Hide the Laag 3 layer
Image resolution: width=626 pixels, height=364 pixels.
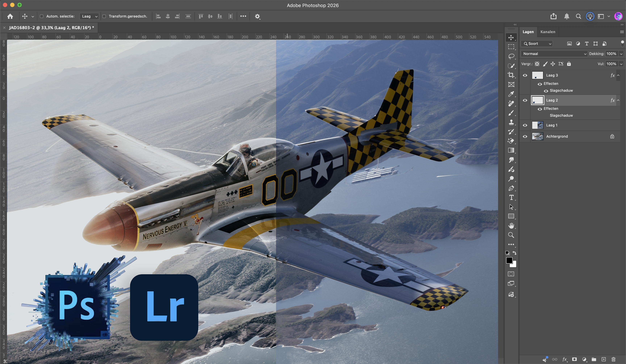[525, 75]
